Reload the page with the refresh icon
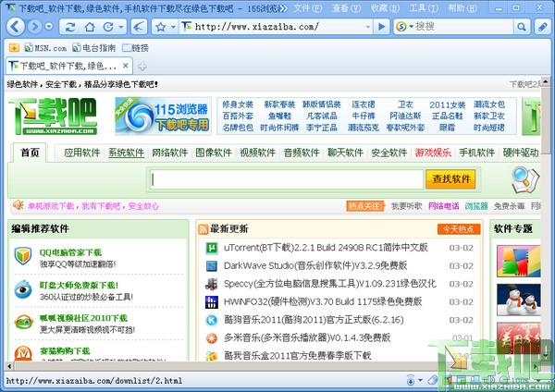 (x=70, y=27)
